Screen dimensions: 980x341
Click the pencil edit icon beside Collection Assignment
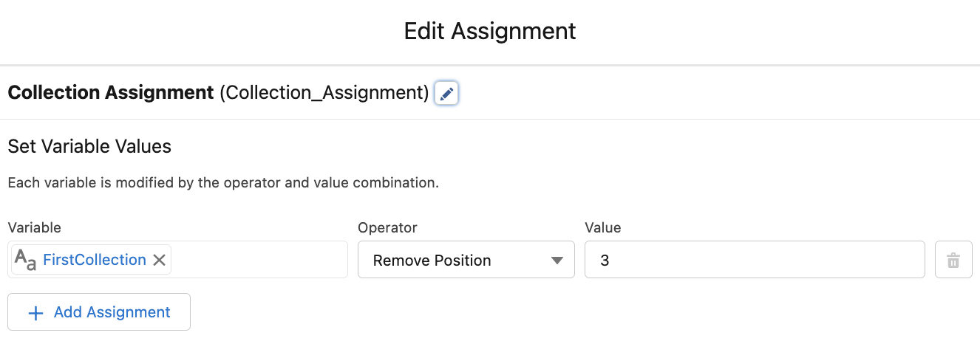[446, 94]
